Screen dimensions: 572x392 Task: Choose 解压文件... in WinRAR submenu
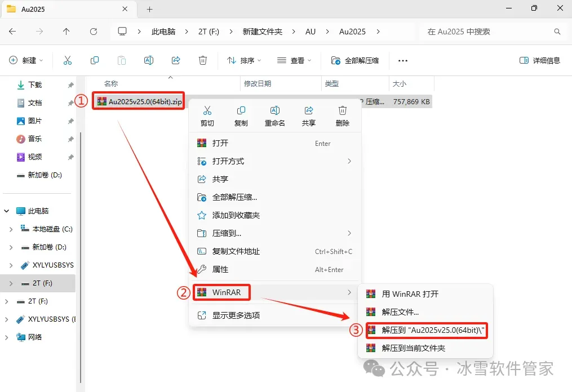click(425, 312)
